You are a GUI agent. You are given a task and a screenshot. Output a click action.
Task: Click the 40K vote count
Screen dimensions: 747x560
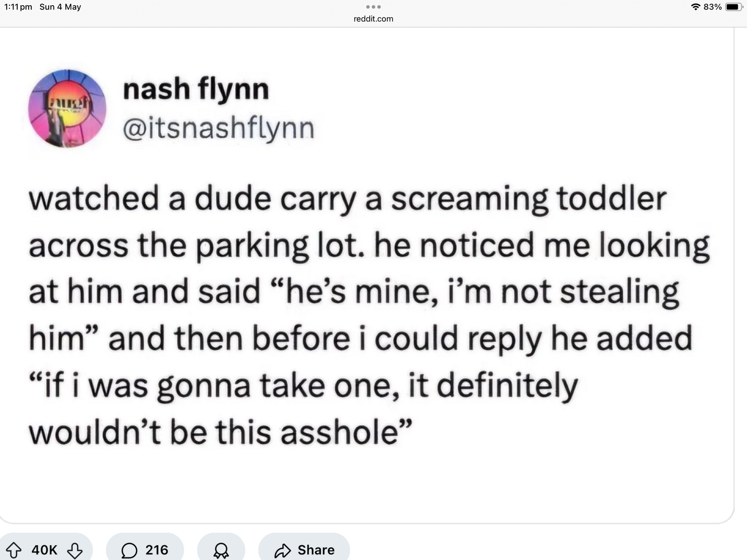(45, 550)
